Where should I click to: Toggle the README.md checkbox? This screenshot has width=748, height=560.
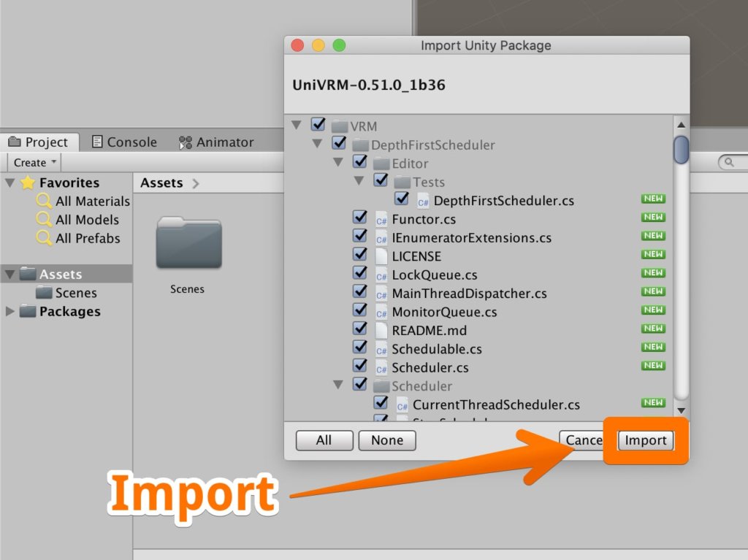[360, 329]
